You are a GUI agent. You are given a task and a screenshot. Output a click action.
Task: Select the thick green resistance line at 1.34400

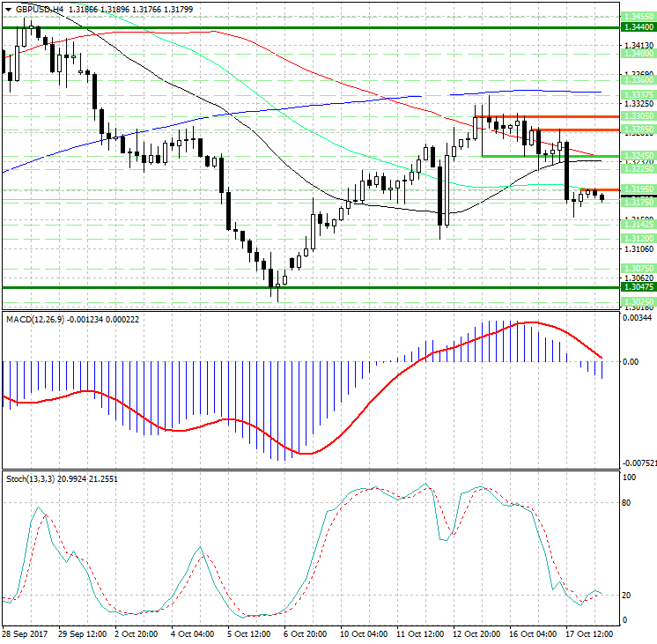[x=311, y=27]
